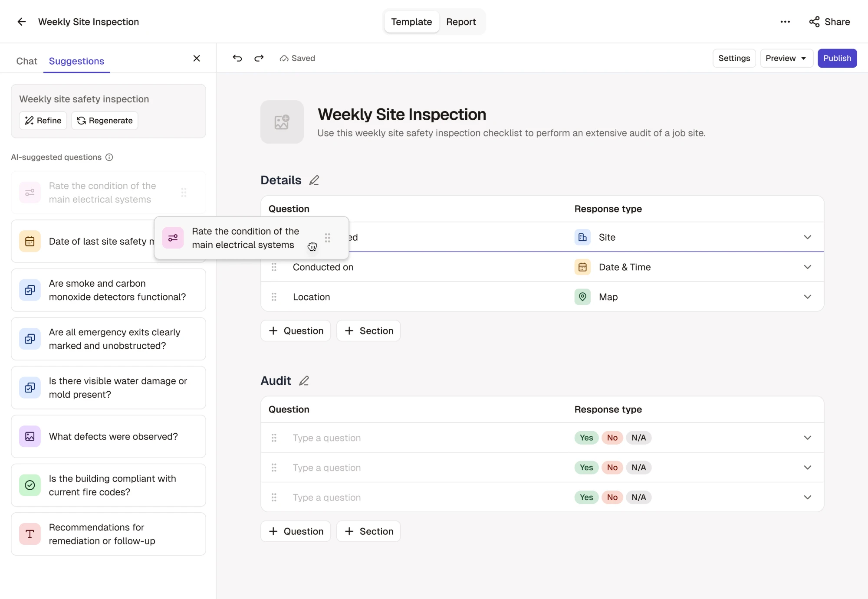
Task: Click the calendar icon for Date & Time
Action: [582, 267]
